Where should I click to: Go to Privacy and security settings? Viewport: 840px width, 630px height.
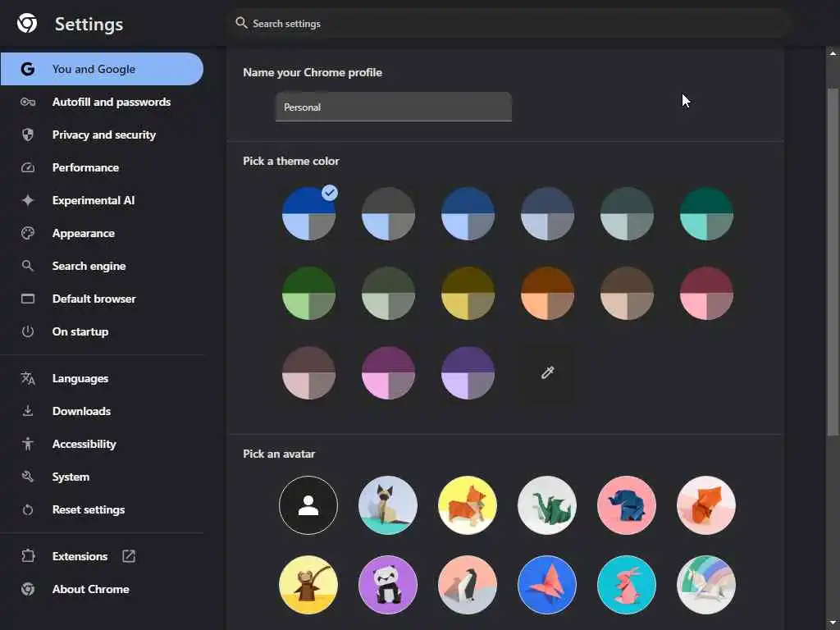click(102, 135)
